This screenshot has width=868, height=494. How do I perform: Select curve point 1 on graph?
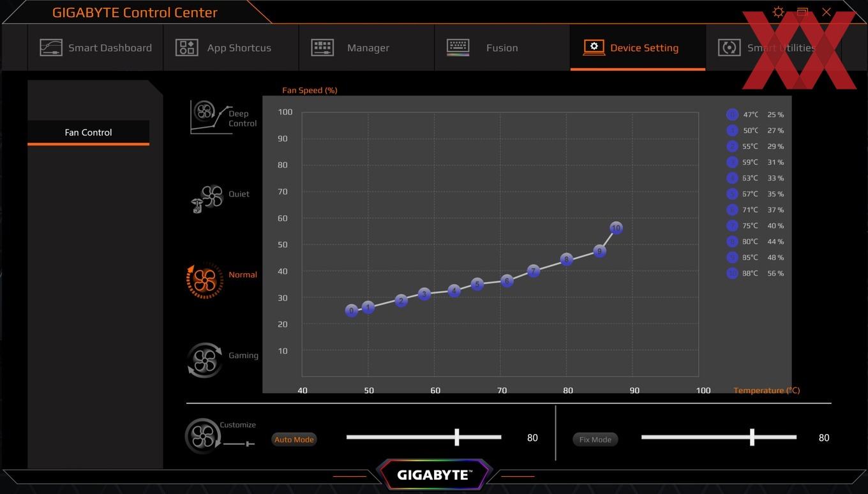368,308
